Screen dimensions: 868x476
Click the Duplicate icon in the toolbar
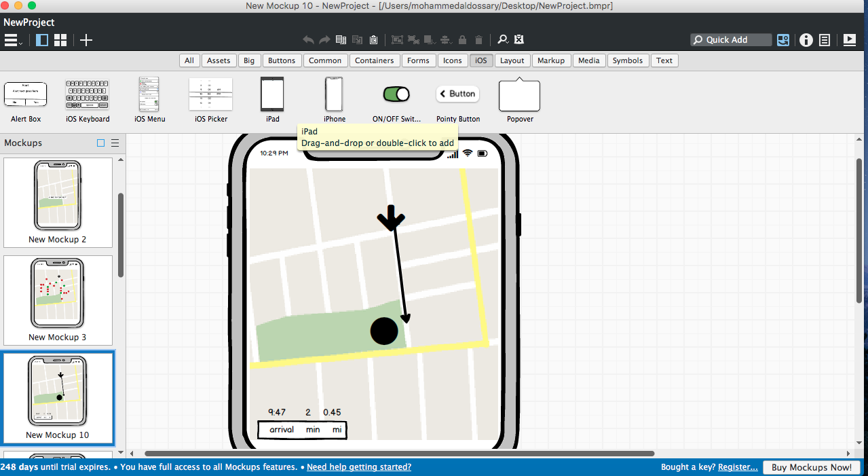click(341, 40)
